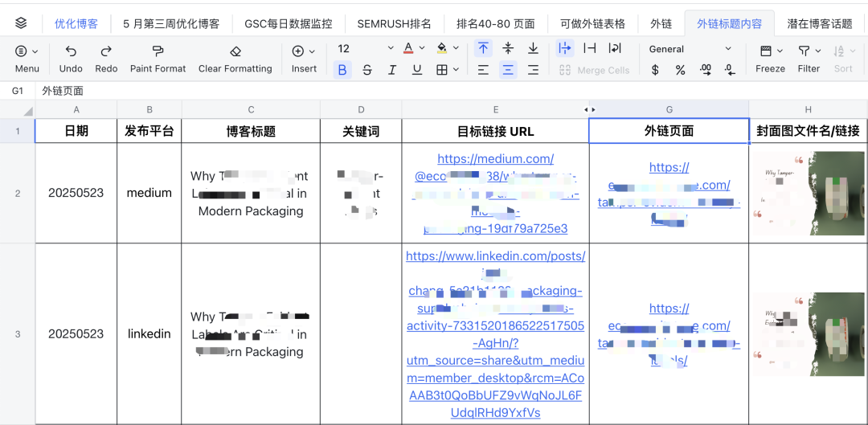The width and height of the screenshot is (868, 425).
Task: Open the 外链页面 link in row 3
Action: pyautogui.click(x=669, y=334)
